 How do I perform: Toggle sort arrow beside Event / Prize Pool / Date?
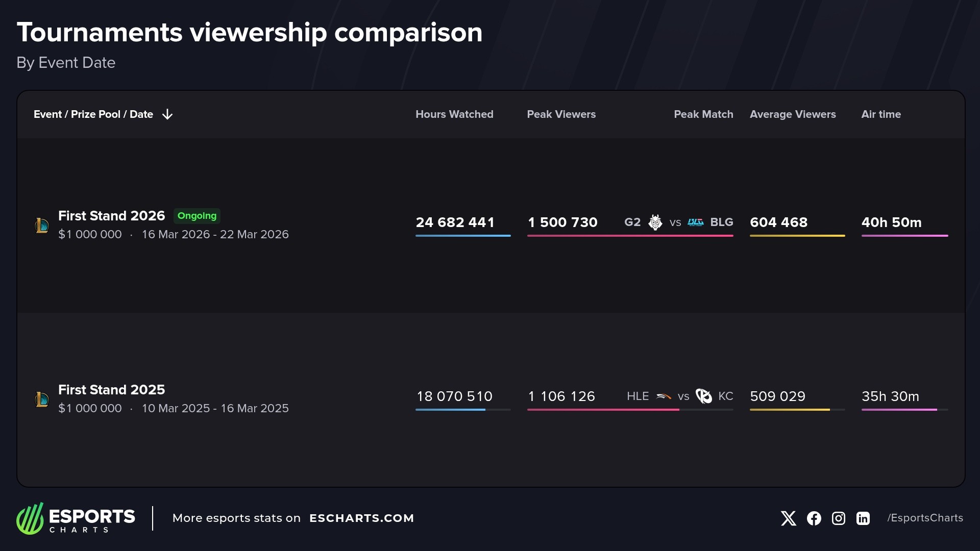[x=167, y=114]
